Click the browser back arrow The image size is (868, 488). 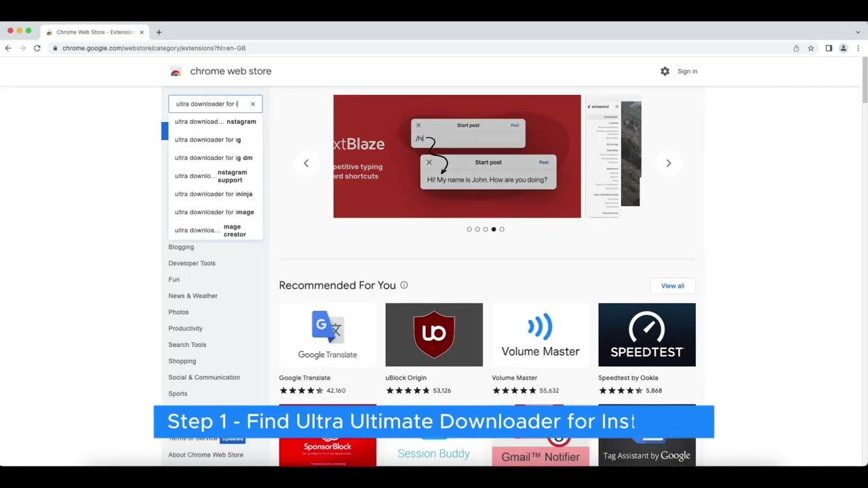[8, 48]
